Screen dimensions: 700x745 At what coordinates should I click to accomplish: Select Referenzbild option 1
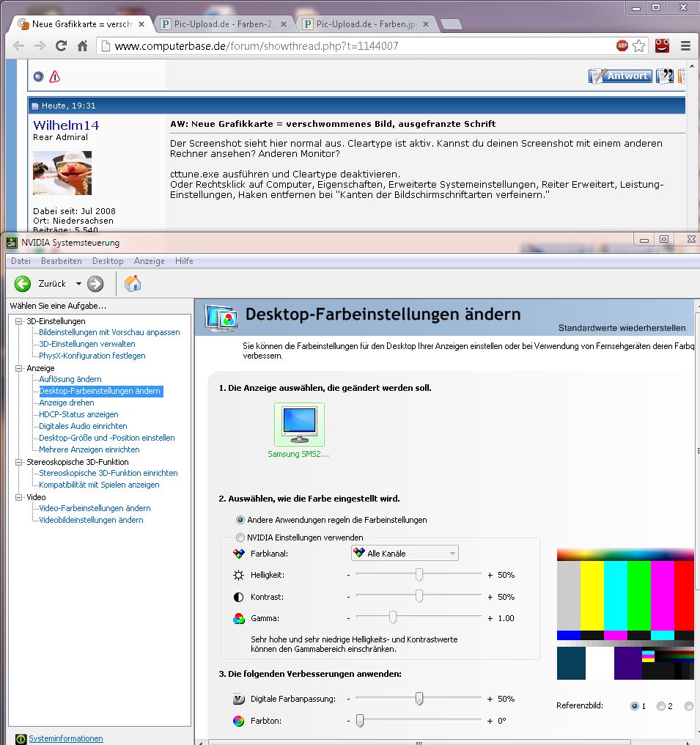pos(635,706)
